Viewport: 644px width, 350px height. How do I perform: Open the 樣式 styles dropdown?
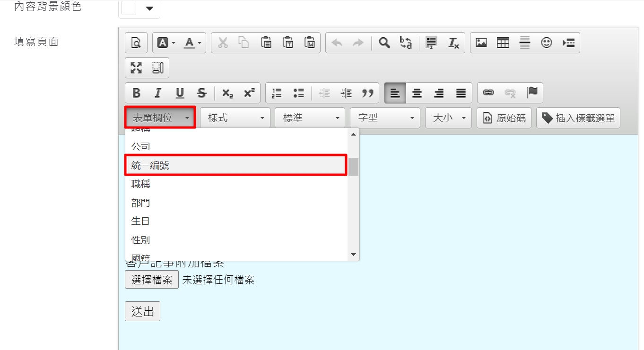point(235,118)
